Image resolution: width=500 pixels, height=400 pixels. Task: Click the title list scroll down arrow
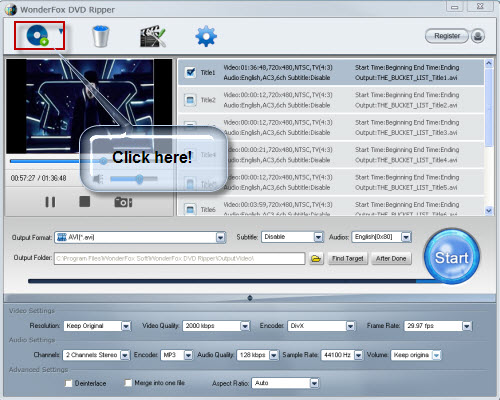pos(489,211)
